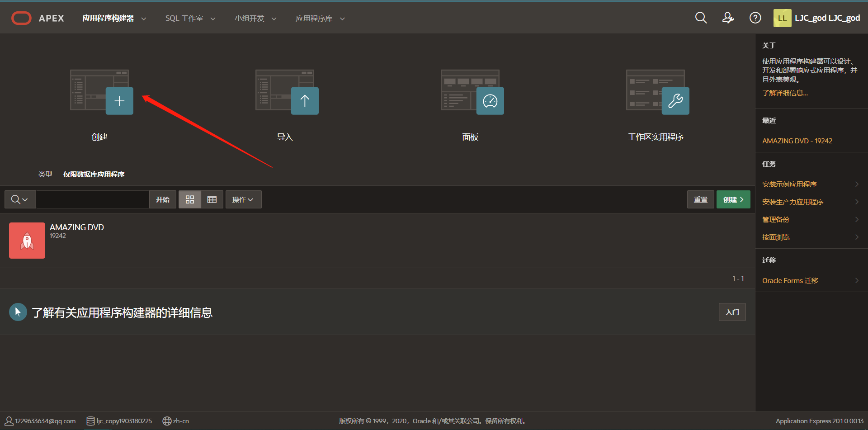Expand SQL 工作室 menu chevron
868x430 pixels.
(x=213, y=19)
